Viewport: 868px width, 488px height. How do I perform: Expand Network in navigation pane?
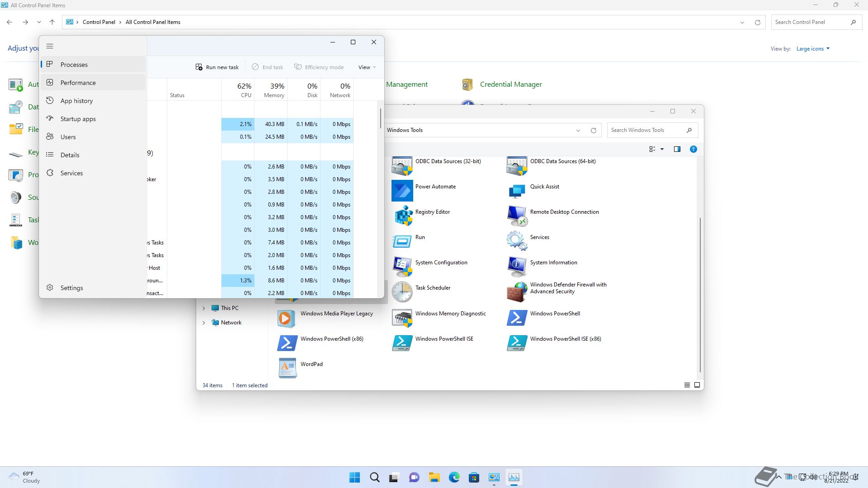[x=203, y=323]
